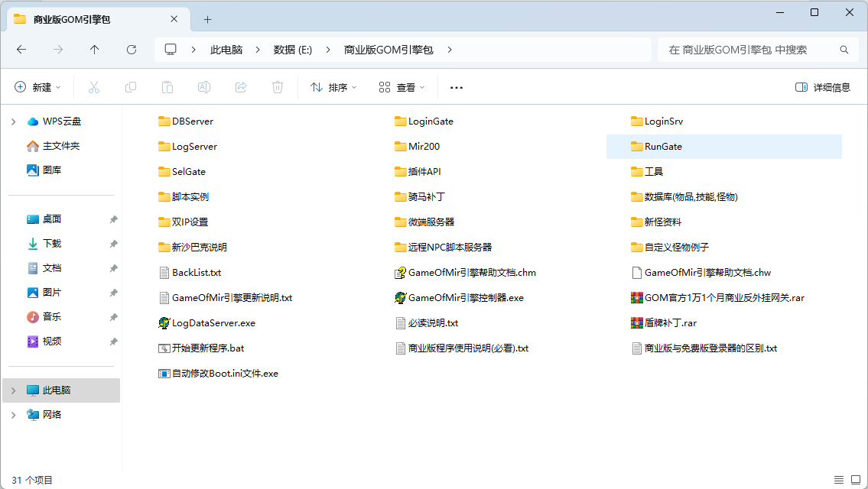Screen dimensions: 868x489
Task: Expand the 网络 tree node
Action: tap(13, 415)
